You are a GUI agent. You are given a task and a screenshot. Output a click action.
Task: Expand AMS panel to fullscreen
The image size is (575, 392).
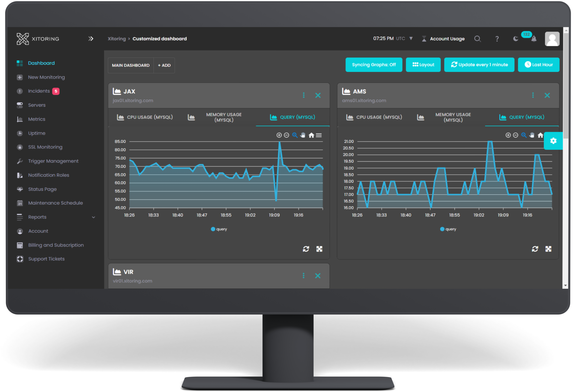548,249
